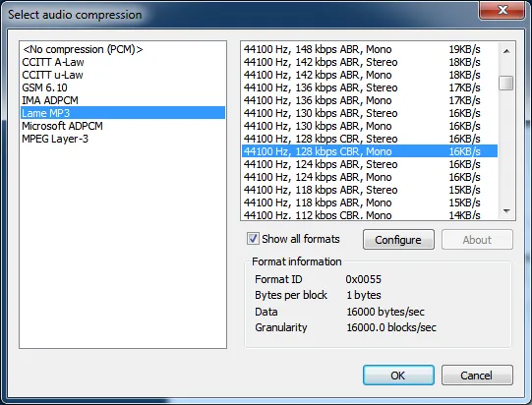Select 44100 Hz 148 kbps ABR Mono
Viewport: 532px width, 405px height.
point(370,49)
